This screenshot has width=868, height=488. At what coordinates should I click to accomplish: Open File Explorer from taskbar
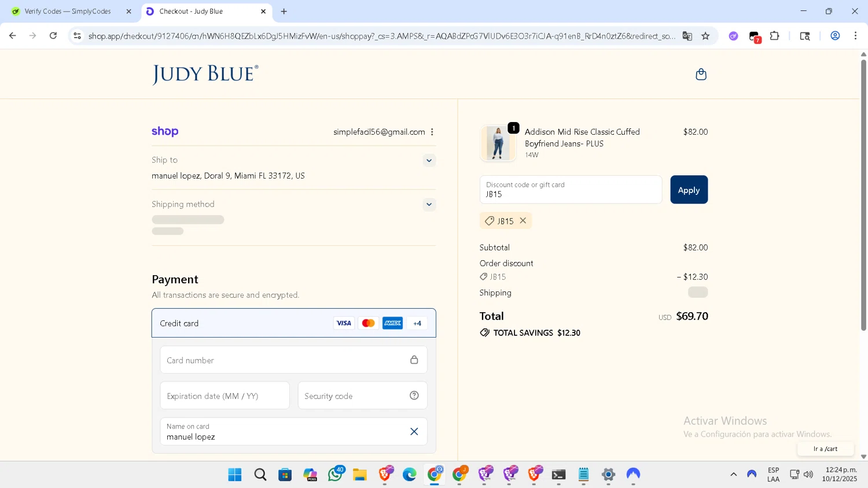click(360, 475)
